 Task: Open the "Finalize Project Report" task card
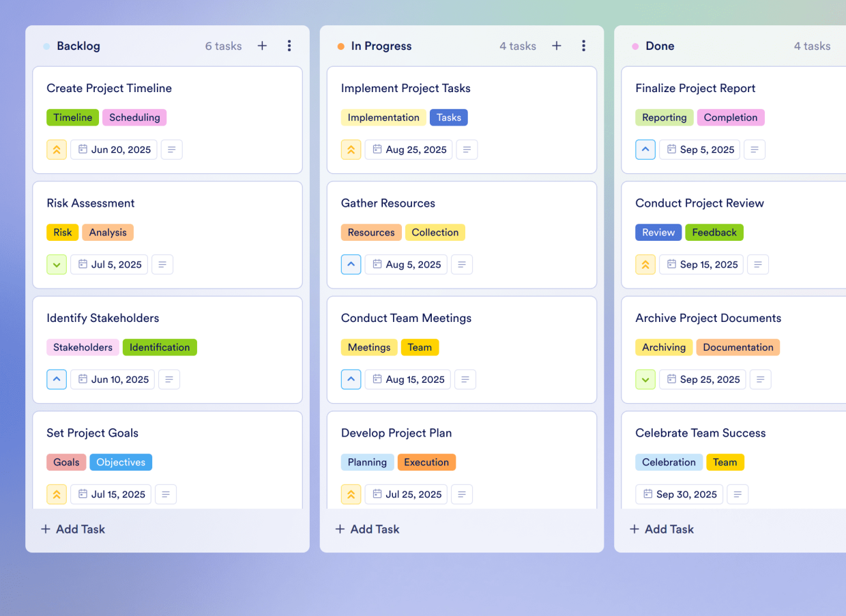coord(695,88)
